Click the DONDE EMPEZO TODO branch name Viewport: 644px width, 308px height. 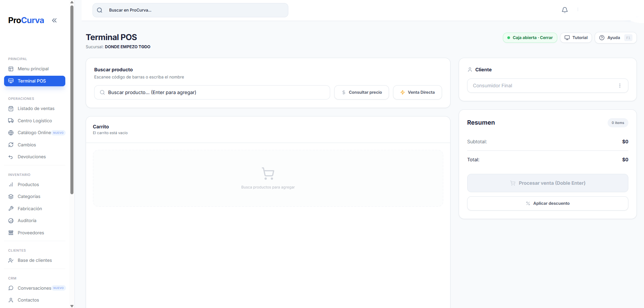point(128,47)
